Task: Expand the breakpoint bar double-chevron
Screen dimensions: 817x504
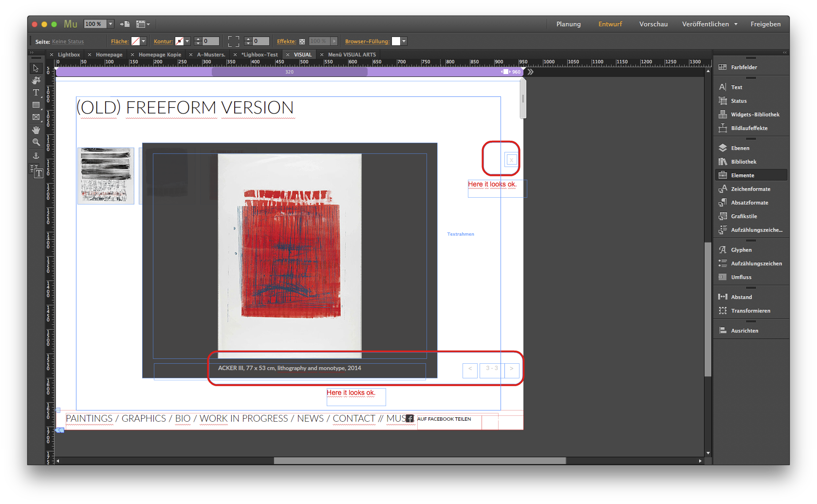Action: click(530, 72)
